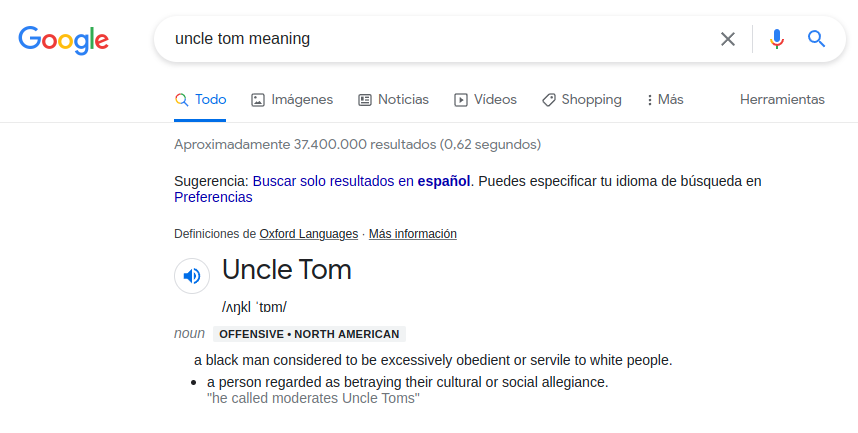Play the Uncle Tom pronunciation audio
Viewport: 858px width, 433px height.
192,276
